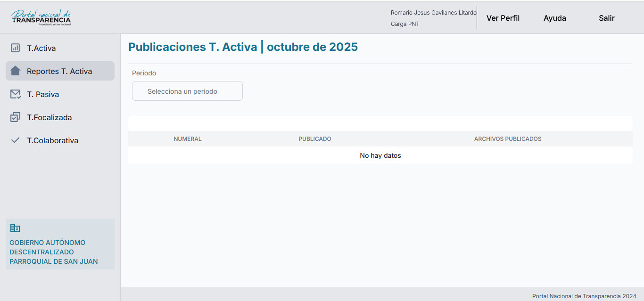Click the Gobierno Autónomo Descentralizado institution name
644x301 pixels.
pyautogui.click(x=54, y=252)
